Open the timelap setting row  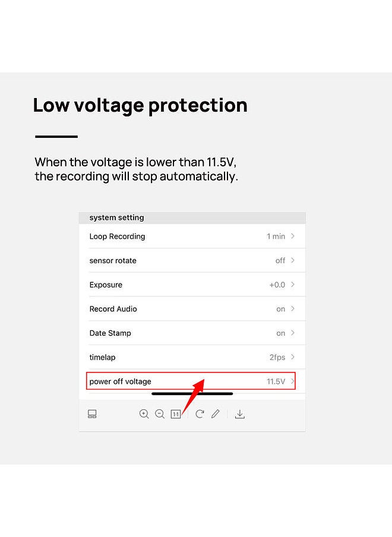pyautogui.click(x=192, y=357)
